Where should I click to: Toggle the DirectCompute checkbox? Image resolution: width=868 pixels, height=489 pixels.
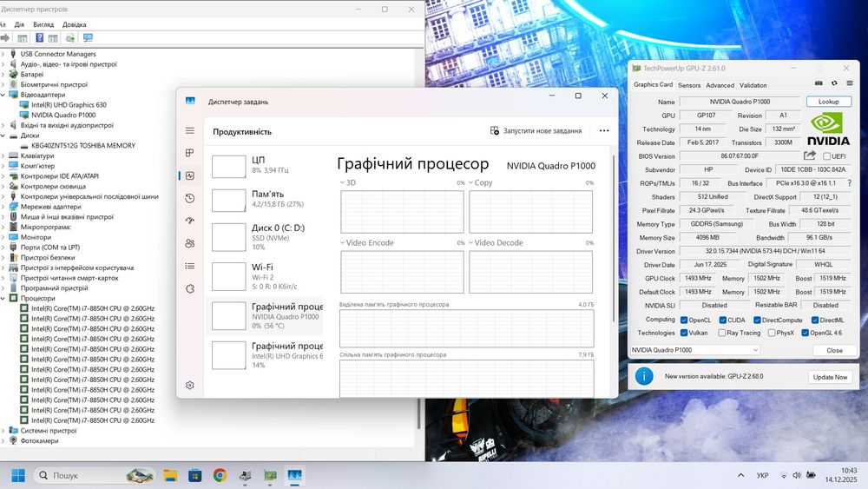pos(757,320)
